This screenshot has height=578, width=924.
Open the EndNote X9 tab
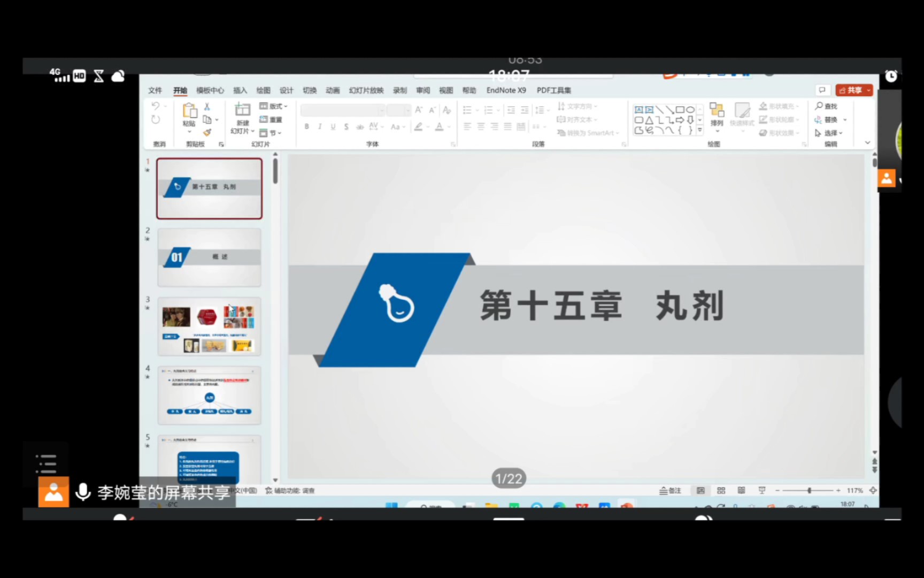(x=506, y=90)
